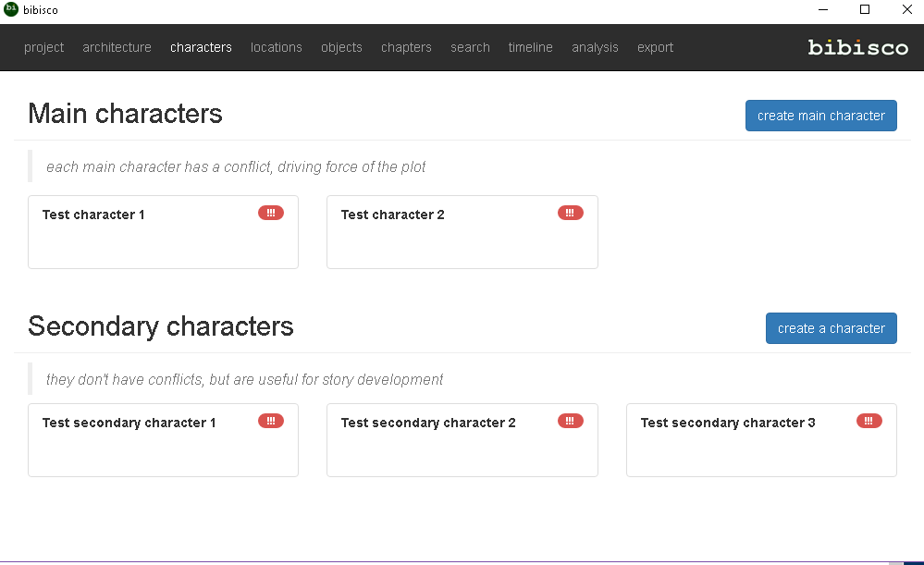Click the bibisco app icon in title bar
The width and height of the screenshot is (924, 565).
point(11,9)
